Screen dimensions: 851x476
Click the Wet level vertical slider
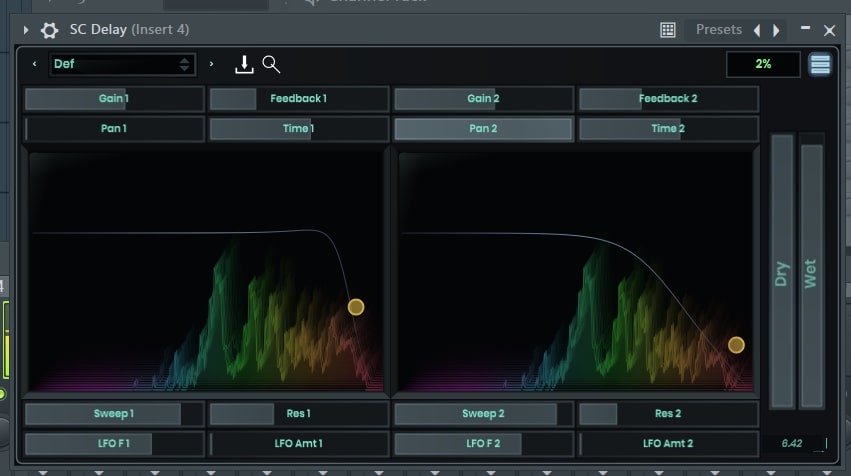coord(812,271)
